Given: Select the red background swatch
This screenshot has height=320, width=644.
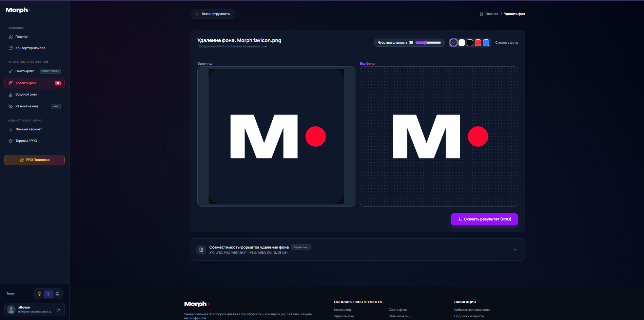Looking at the screenshot, I should click(478, 43).
